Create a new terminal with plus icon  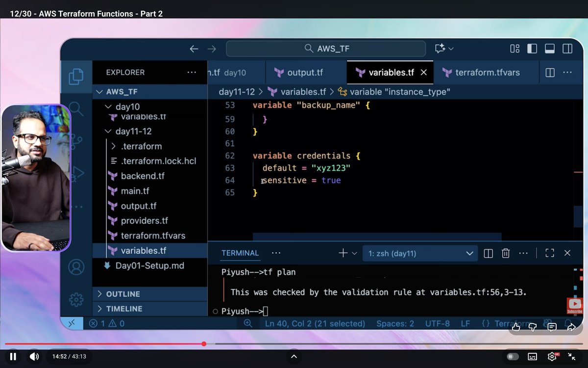[343, 253]
